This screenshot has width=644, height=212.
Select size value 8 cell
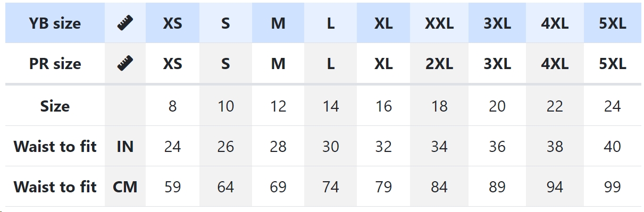[x=172, y=106]
